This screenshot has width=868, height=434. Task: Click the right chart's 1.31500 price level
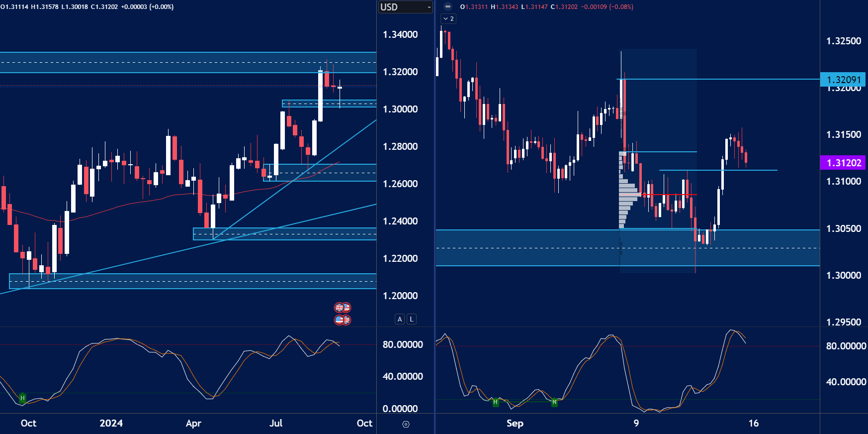pos(844,134)
